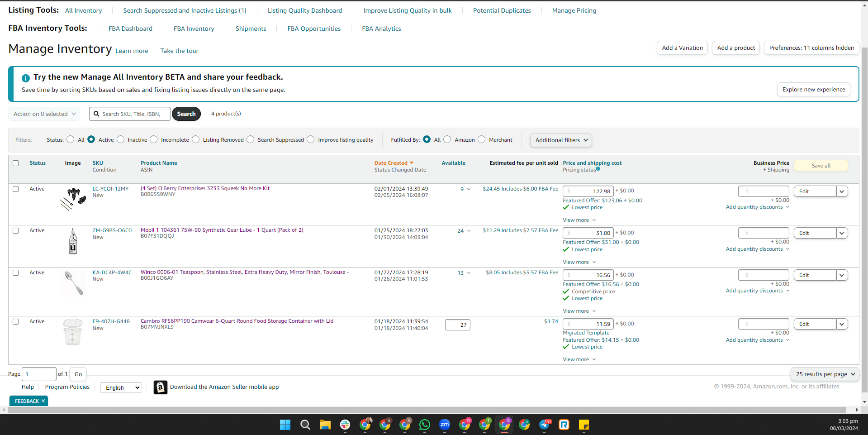The image size is (868, 435).
Task: Click the Add a product button
Action: pyautogui.click(x=736, y=48)
